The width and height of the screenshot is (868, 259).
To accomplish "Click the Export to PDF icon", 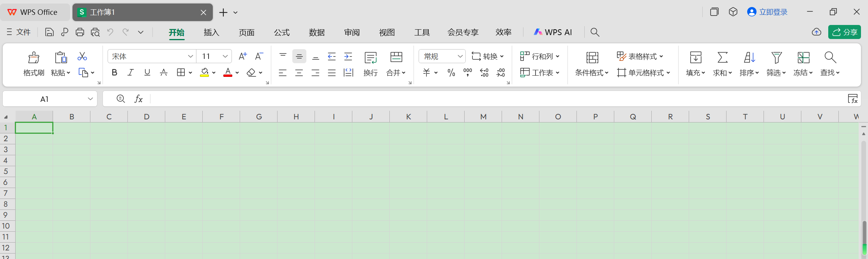I will (65, 32).
